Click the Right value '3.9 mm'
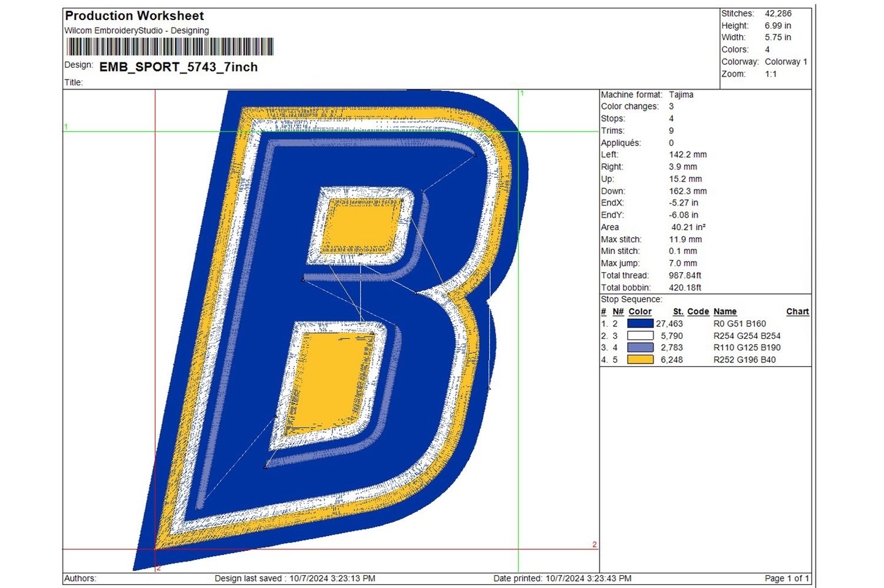Screen dimensions: 884x588 pyautogui.click(x=683, y=167)
